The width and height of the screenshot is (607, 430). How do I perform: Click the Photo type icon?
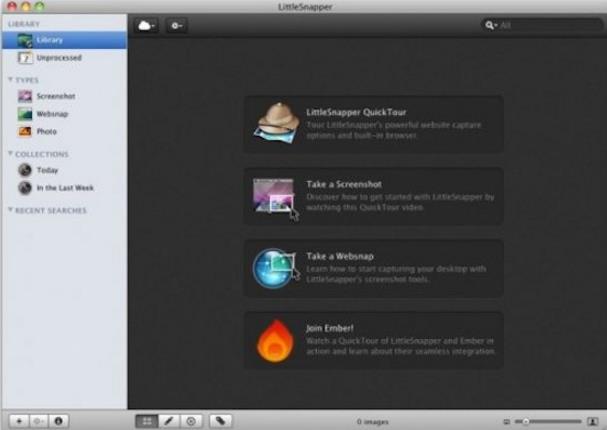point(25,132)
